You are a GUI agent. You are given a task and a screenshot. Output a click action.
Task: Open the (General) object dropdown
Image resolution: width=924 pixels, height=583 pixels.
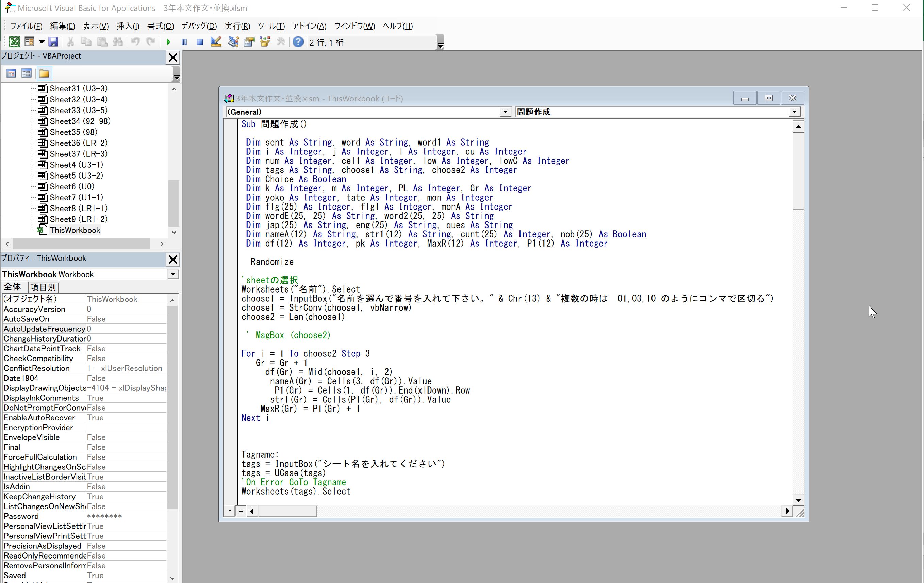coord(505,112)
